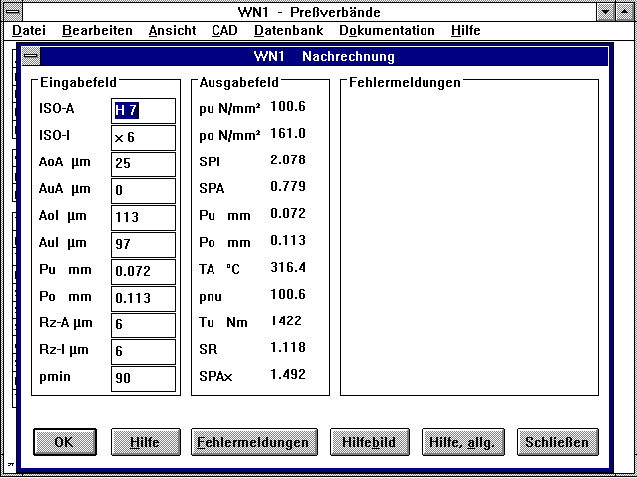Click the Hilfe button in dialog

144,441
